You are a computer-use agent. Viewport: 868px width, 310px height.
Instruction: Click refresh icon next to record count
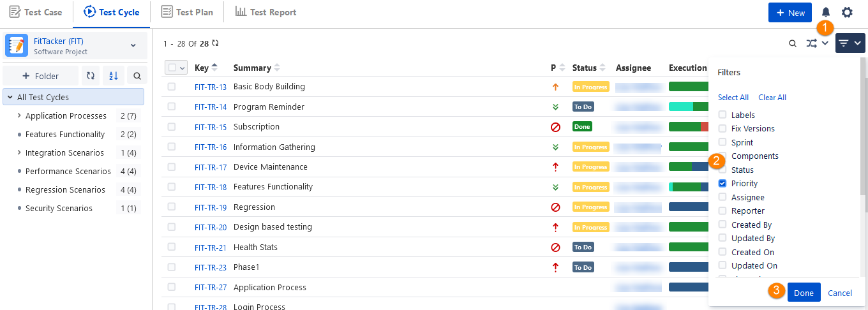coord(215,43)
